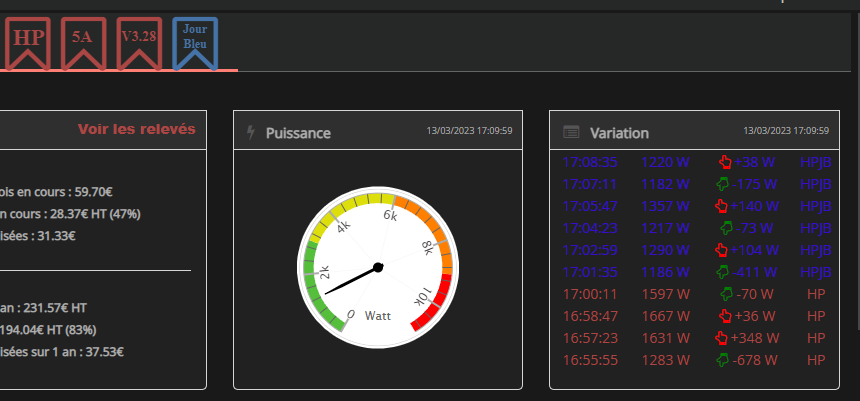Click the green hand icon beside -70 W
860x401 pixels.
[x=726, y=294]
